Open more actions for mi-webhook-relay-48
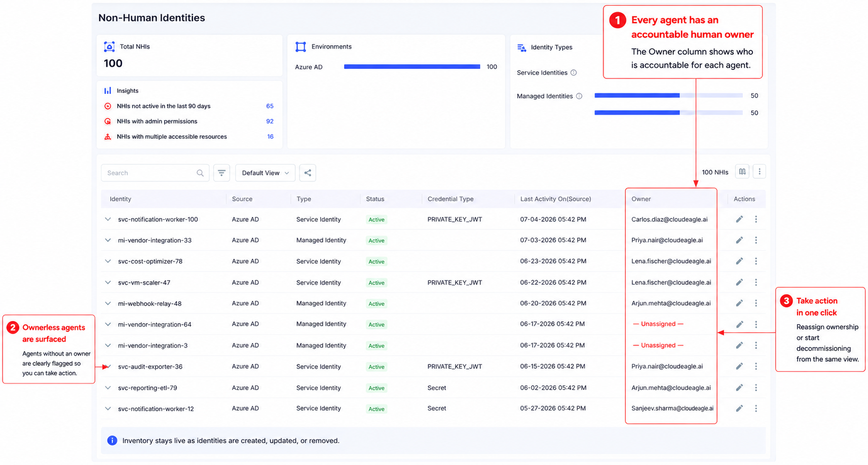This screenshot has height=465, width=868. pos(756,303)
